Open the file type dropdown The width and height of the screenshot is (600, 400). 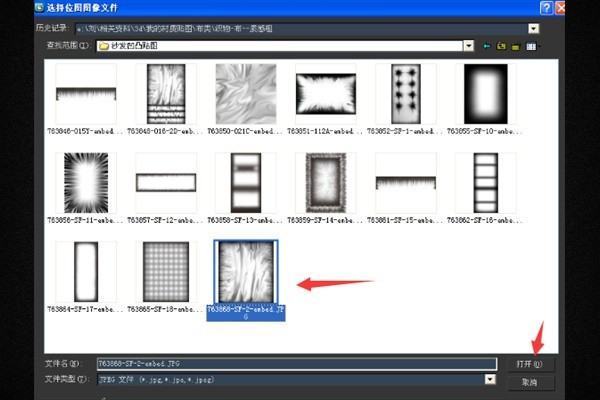490,380
